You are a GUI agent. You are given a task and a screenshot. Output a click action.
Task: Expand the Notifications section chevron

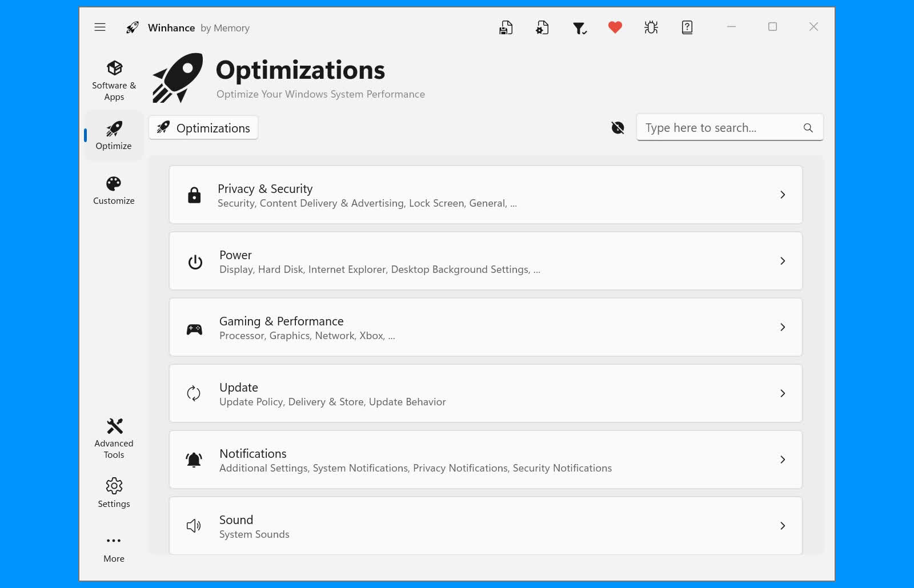pos(783,460)
